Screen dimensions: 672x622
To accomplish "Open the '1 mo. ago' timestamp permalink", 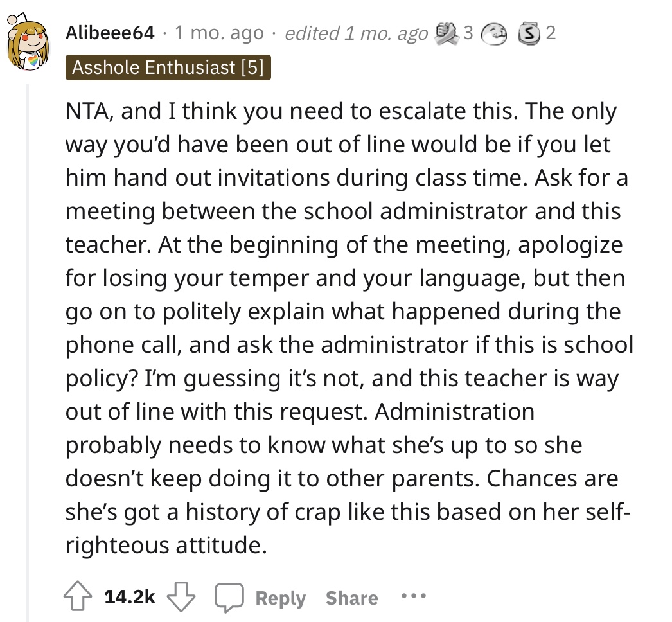I will click(219, 33).
